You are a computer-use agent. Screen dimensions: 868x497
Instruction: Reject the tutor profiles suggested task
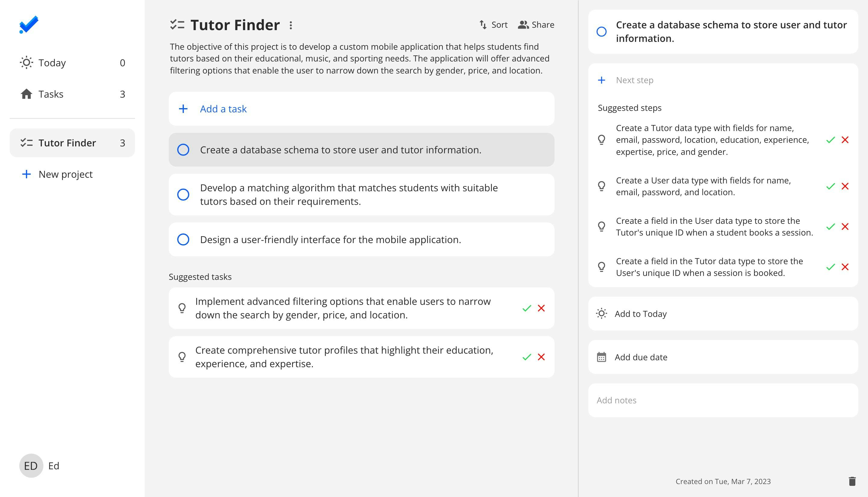[542, 357]
